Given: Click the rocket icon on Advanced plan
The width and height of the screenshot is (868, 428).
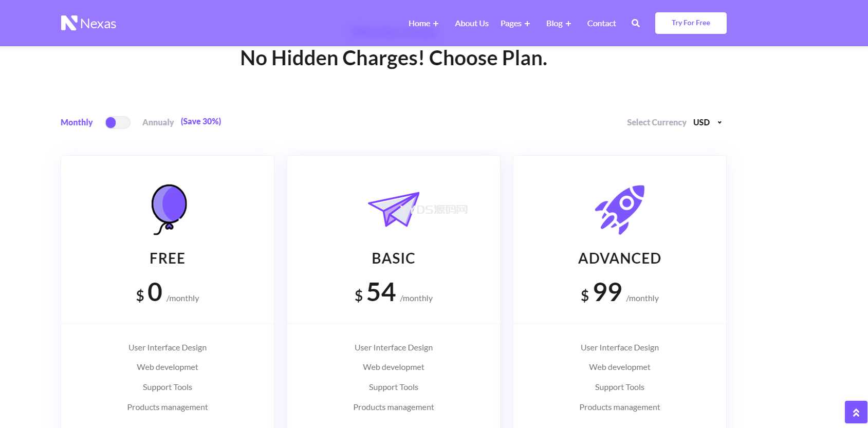Looking at the screenshot, I should click(x=620, y=209).
